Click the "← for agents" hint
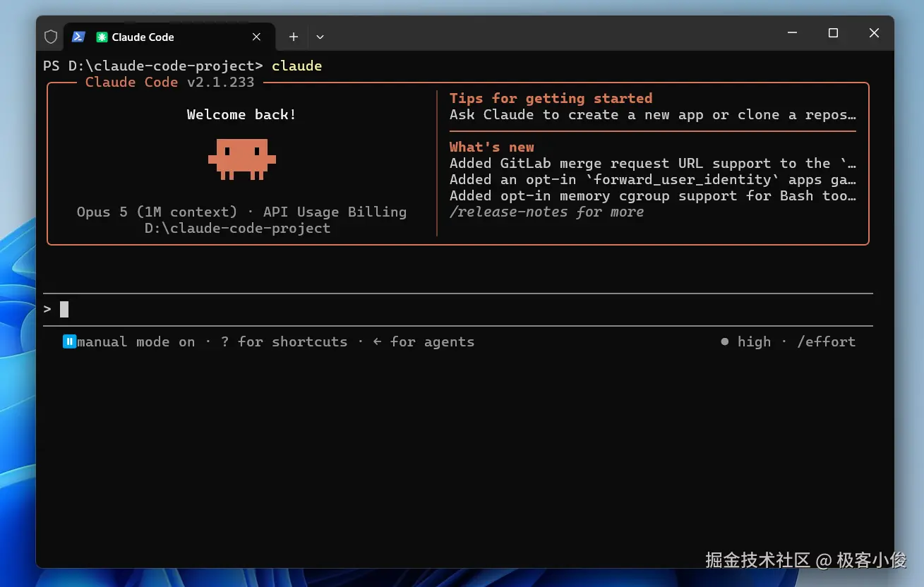Image resolution: width=924 pixels, height=587 pixels. pyautogui.click(x=424, y=341)
